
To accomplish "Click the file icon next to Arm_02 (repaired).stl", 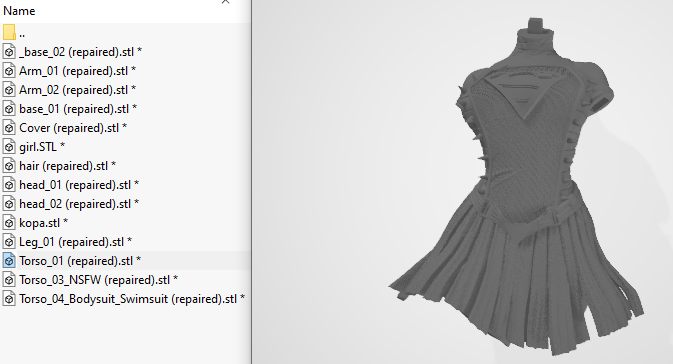I will 9,90.
